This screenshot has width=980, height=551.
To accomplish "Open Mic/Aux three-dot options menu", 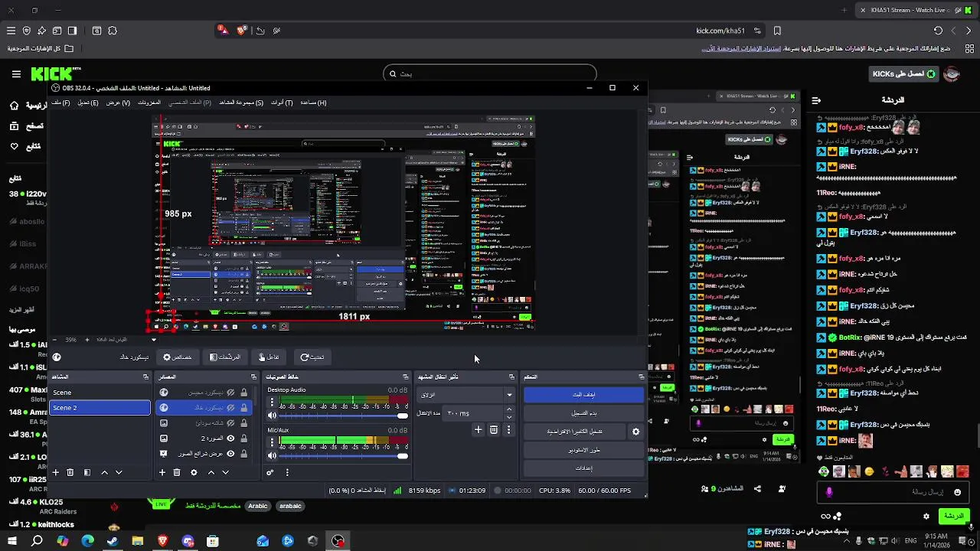I will click(272, 442).
